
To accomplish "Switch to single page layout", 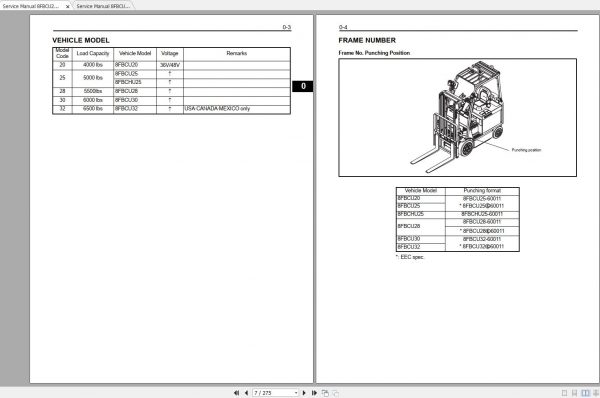I will [564, 393].
